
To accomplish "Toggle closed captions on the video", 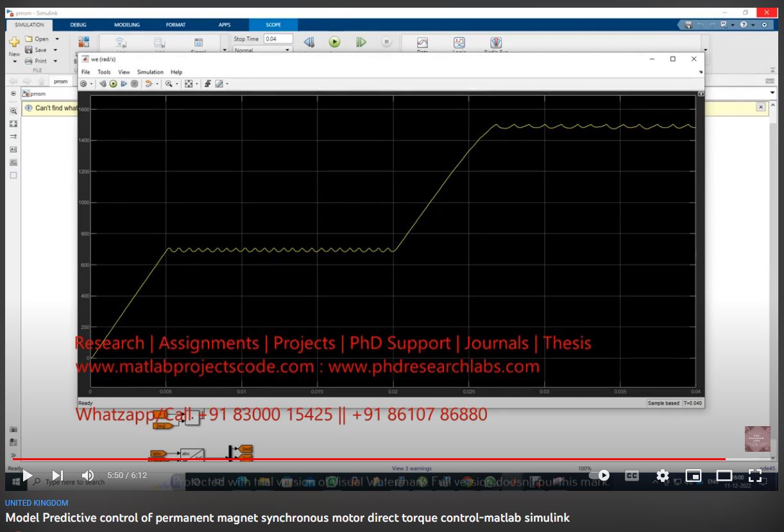I will pyautogui.click(x=632, y=476).
